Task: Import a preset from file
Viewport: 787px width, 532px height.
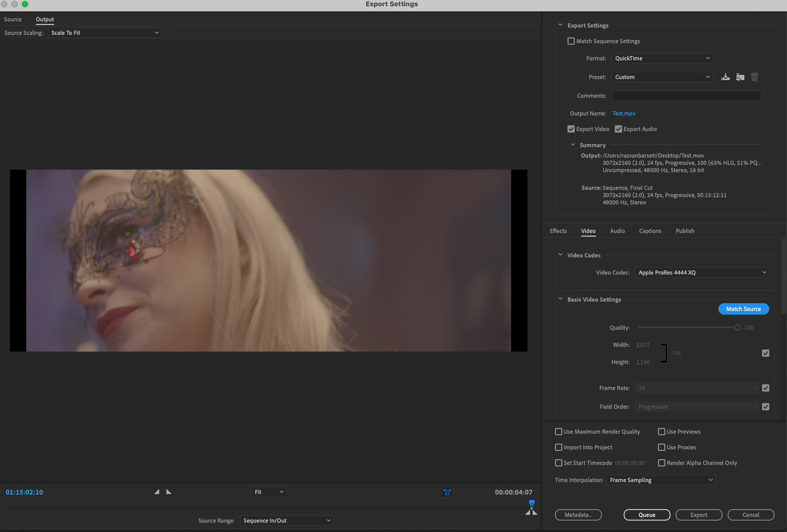Action: [740, 76]
